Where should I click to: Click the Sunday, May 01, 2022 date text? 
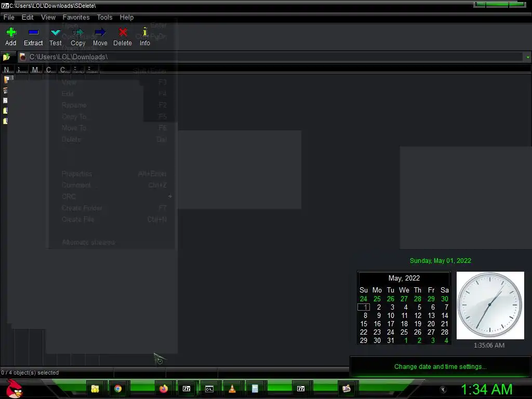coord(441,261)
